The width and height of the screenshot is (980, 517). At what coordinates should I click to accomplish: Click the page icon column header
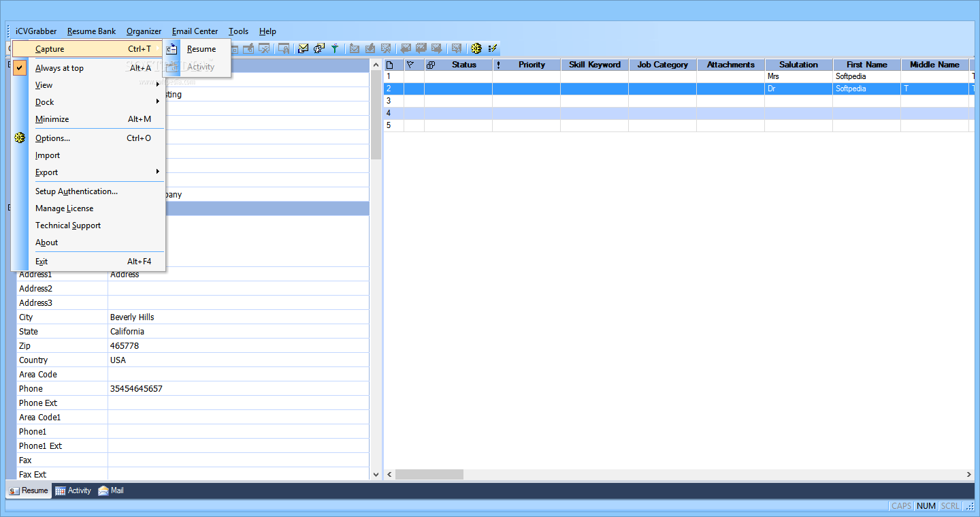[391, 65]
